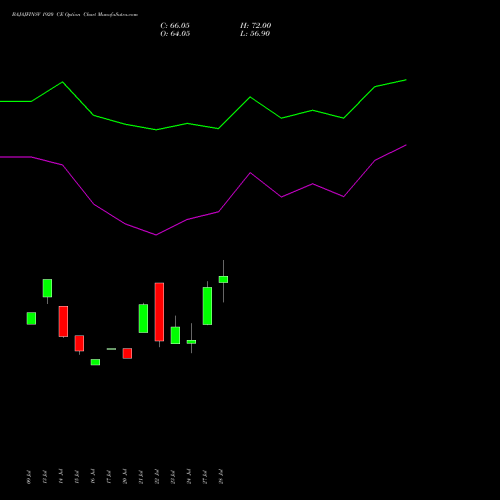Viewport: 500px width, 500px height.
Task: Select the 28 Jul date label
Action: pyautogui.click(x=221, y=477)
